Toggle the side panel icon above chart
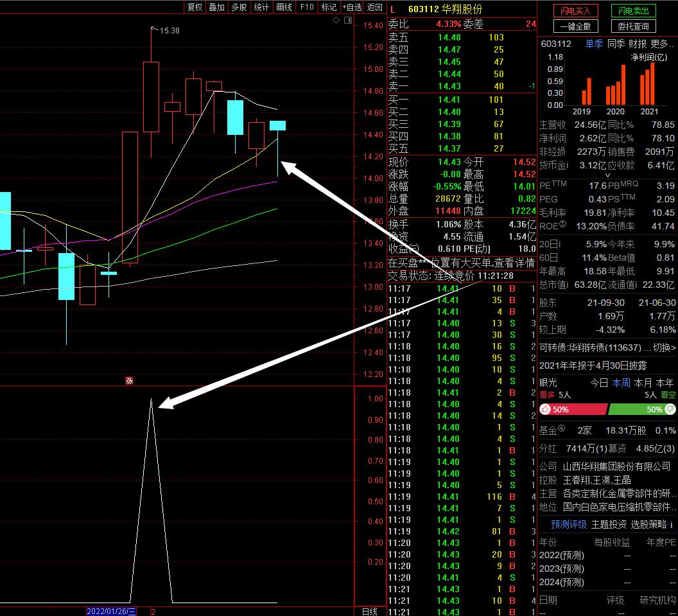 pyautogui.click(x=347, y=21)
